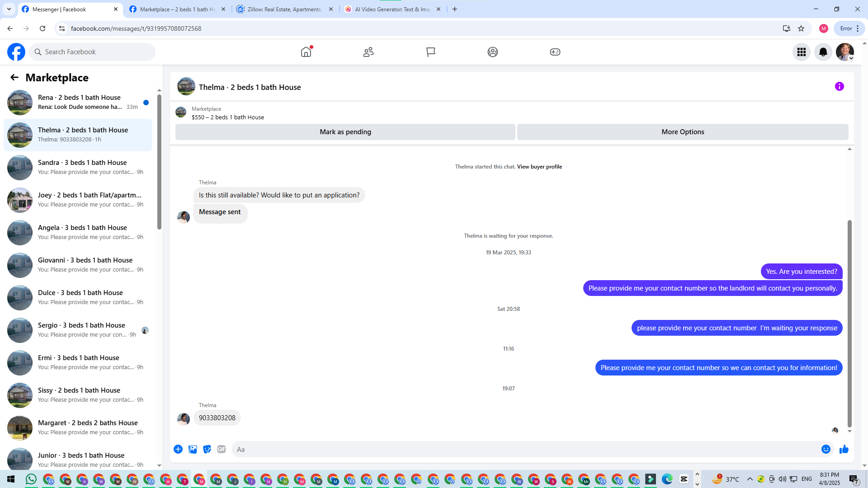Screen dimensions: 868x488
Task: Click the conversation information icon
Action: [x=839, y=86]
